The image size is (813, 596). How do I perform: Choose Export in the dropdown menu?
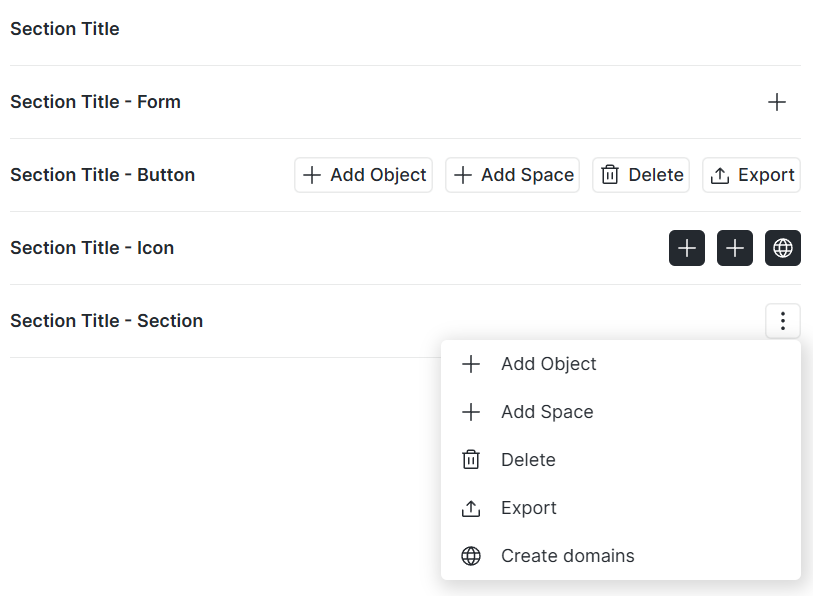click(528, 508)
